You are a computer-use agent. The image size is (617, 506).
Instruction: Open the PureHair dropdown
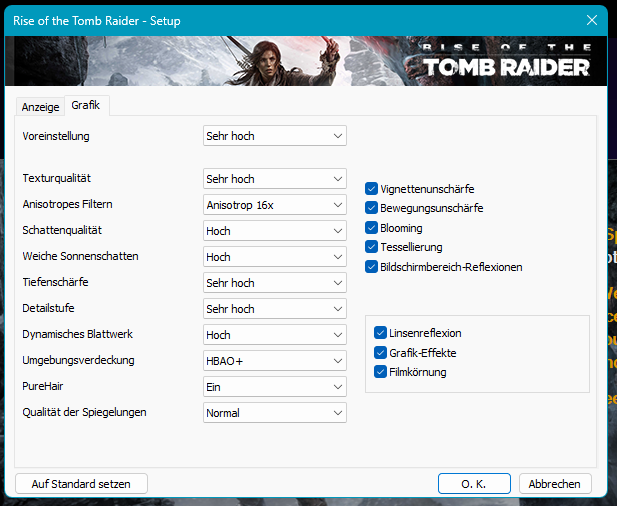275,386
